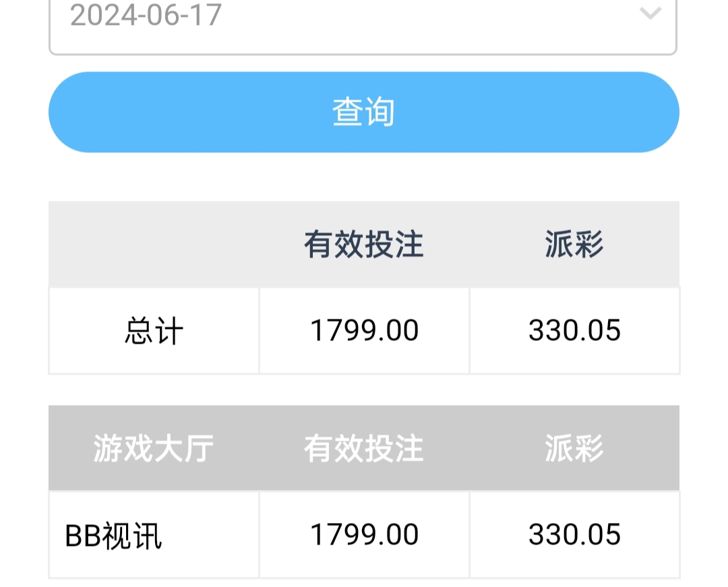Click 派彩 header in summary table
The width and height of the screenshot is (728, 587).
coord(574,245)
